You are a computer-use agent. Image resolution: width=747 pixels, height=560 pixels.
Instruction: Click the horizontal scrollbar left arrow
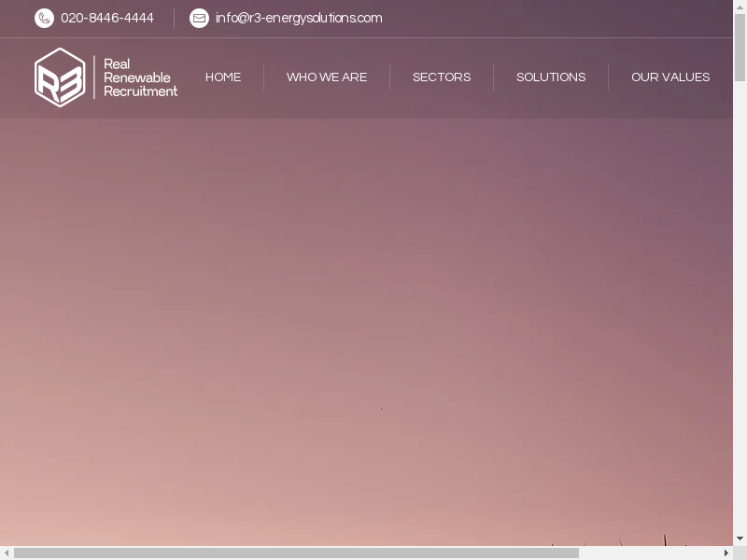(x=7, y=553)
